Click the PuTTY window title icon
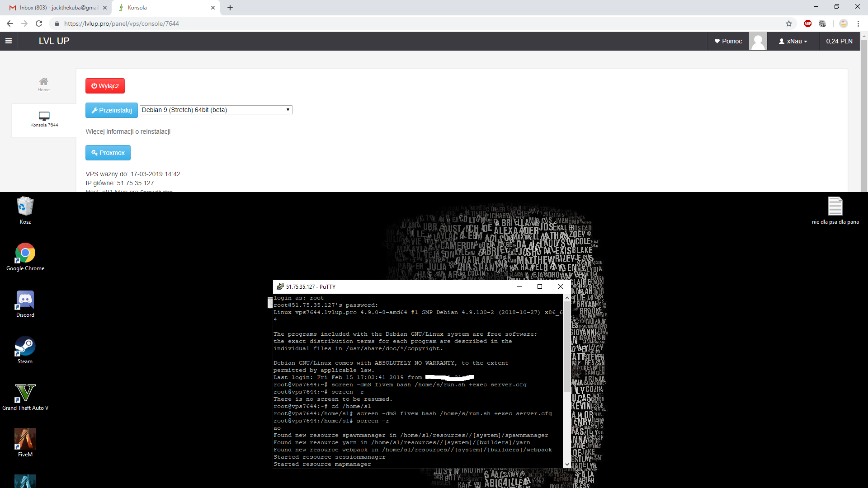Image resolution: width=868 pixels, height=488 pixels. point(280,287)
